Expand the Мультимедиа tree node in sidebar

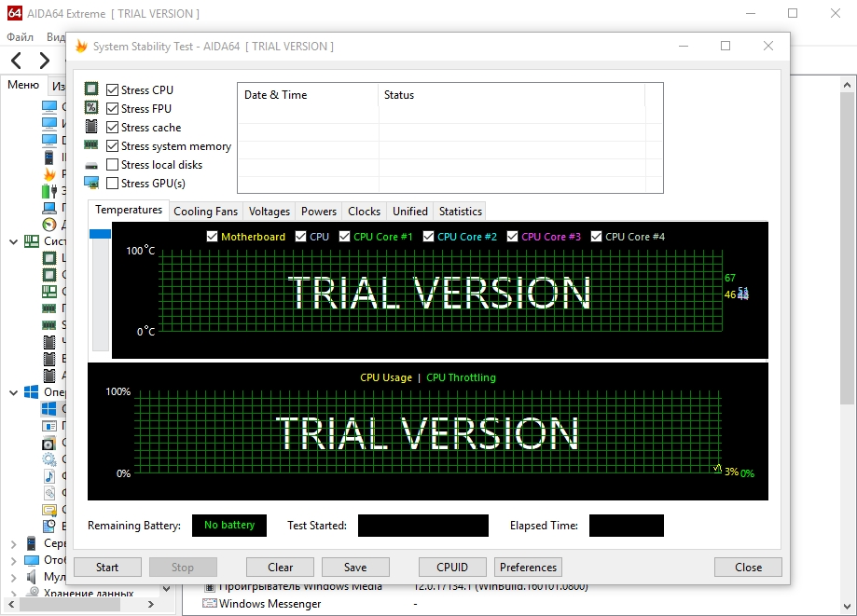pos(13,577)
